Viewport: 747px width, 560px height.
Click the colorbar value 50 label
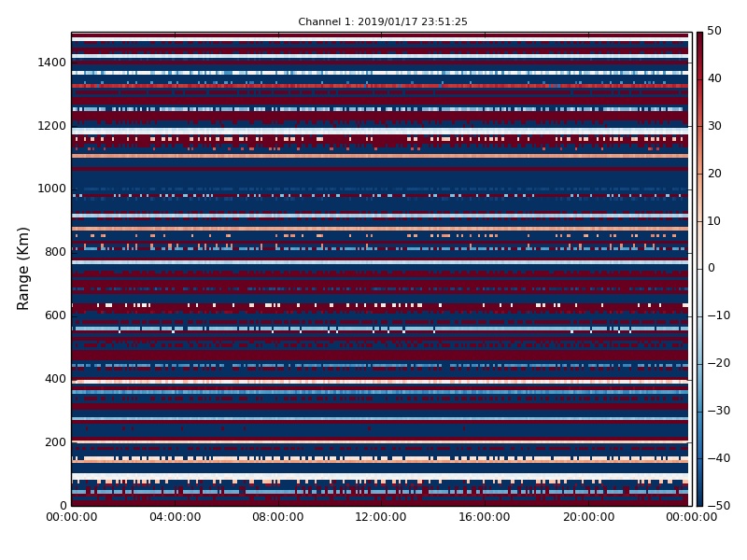714,31
